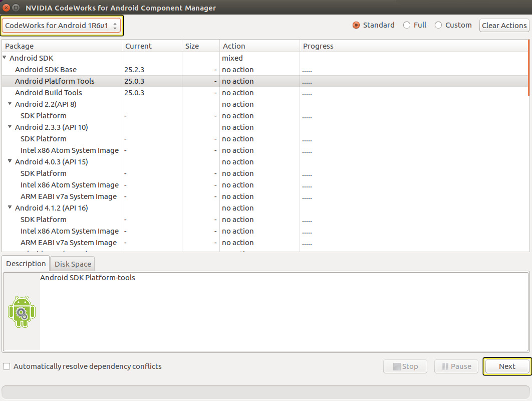Image resolution: width=532 pixels, height=401 pixels.
Task: Collapse Android 4.0.3 (API 15) section
Action: click(10, 161)
